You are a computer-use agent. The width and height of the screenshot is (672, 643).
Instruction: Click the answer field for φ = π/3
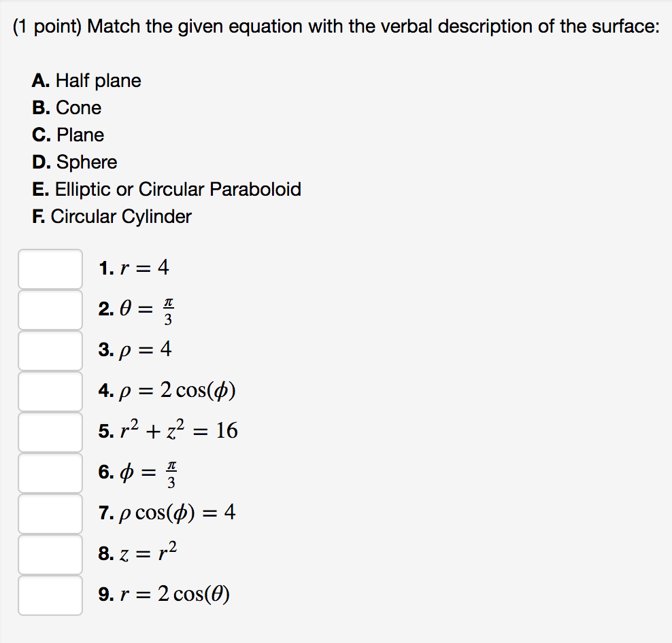pos(50,473)
